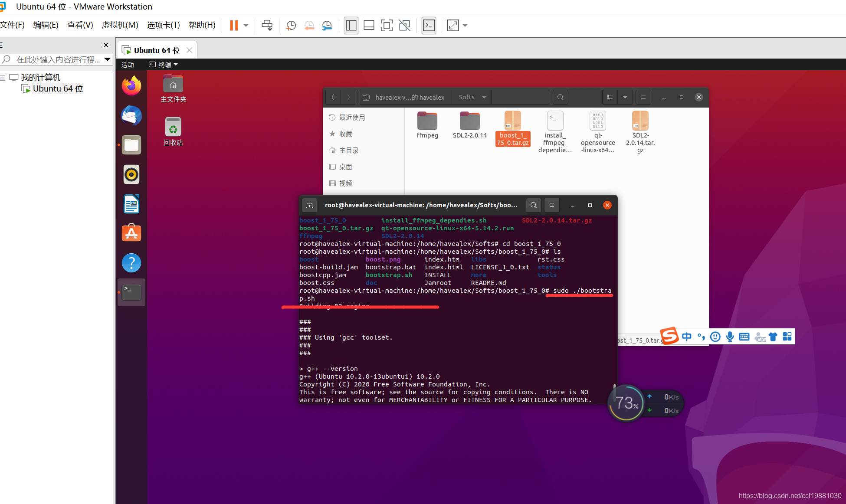
Task: Open Sogou voice input
Action: (730, 337)
